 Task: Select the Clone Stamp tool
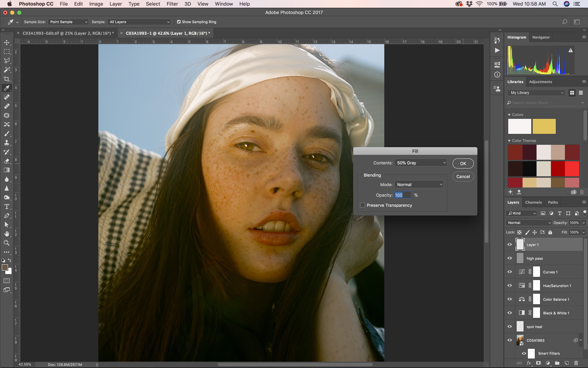tap(7, 143)
